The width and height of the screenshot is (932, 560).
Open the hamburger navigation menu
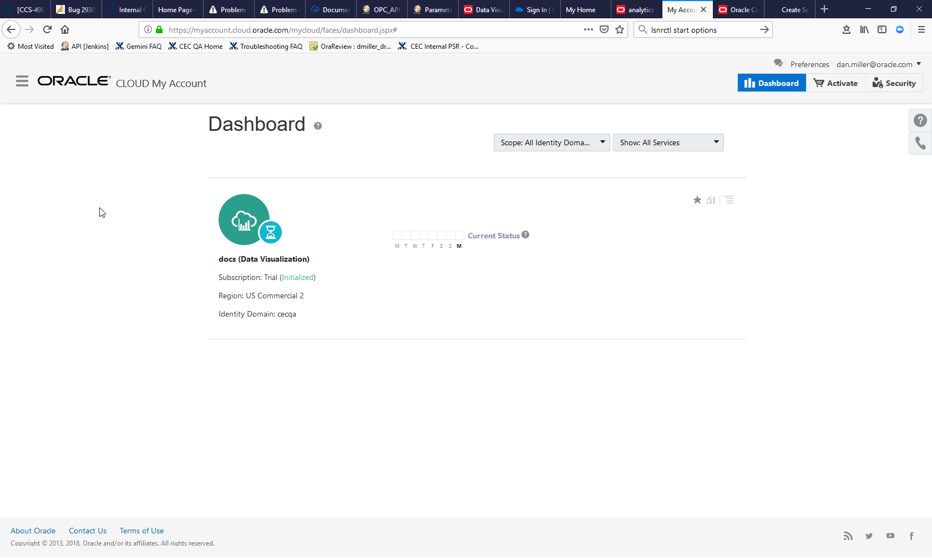(22, 82)
